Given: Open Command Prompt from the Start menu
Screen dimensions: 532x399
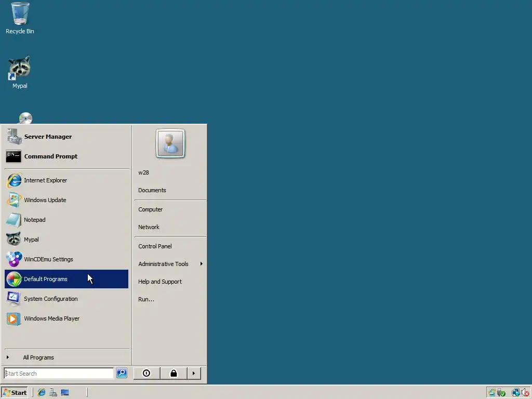Looking at the screenshot, I should 66,156.
